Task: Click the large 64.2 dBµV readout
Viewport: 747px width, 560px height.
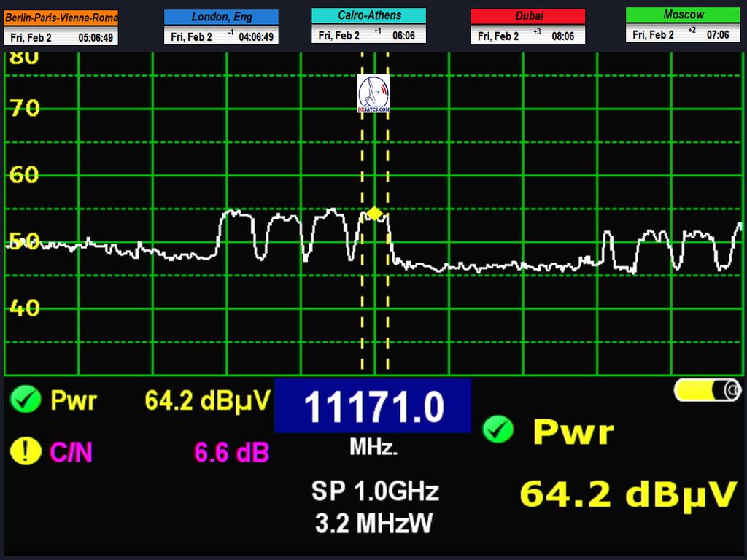Action: coord(627,494)
